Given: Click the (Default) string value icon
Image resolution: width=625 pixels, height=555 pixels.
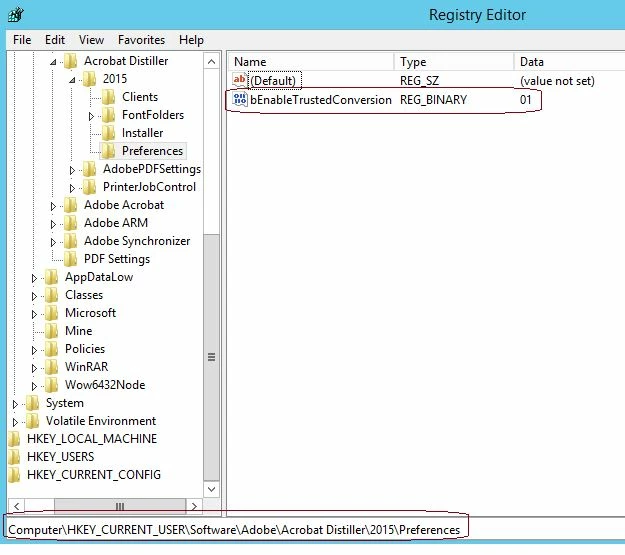Looking at the screenshot, I should pos(240,80).
